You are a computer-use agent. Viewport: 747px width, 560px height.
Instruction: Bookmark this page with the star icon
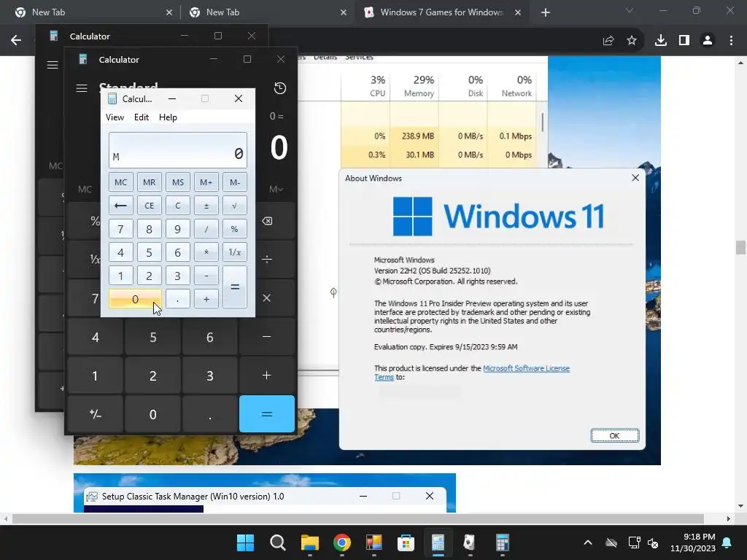(x=632, y=41)
